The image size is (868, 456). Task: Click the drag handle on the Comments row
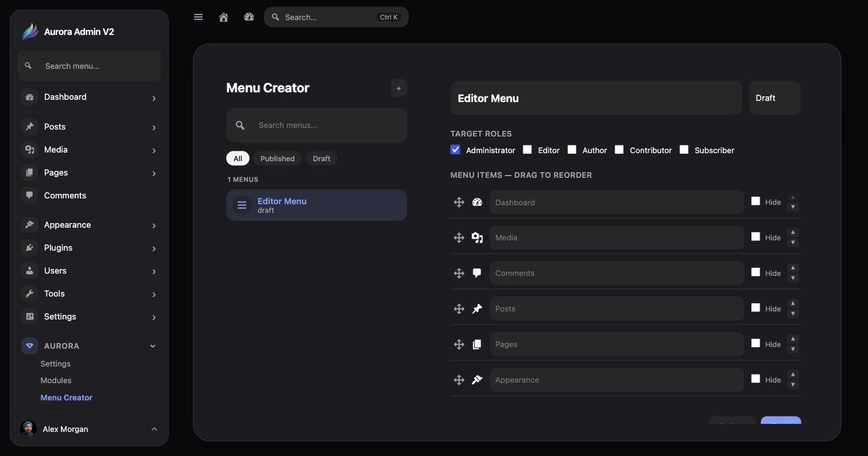tap(459, 273)
